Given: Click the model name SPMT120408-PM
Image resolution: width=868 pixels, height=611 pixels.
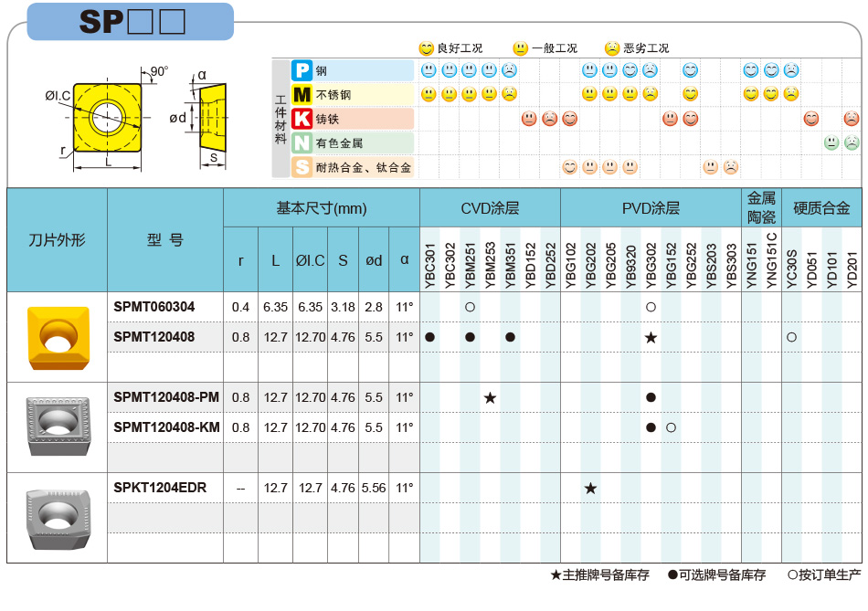Looking at the screenshot, I should (x=166, y=397).
